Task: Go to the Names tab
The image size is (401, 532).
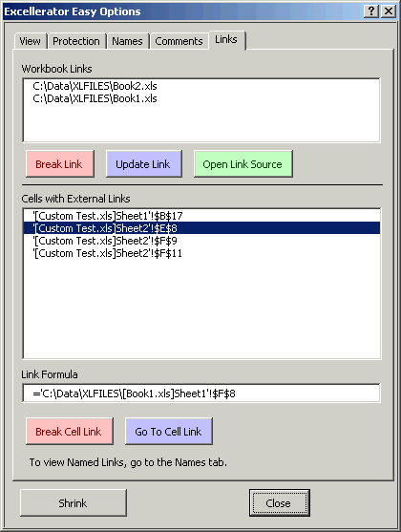Action: click(127, 41)
